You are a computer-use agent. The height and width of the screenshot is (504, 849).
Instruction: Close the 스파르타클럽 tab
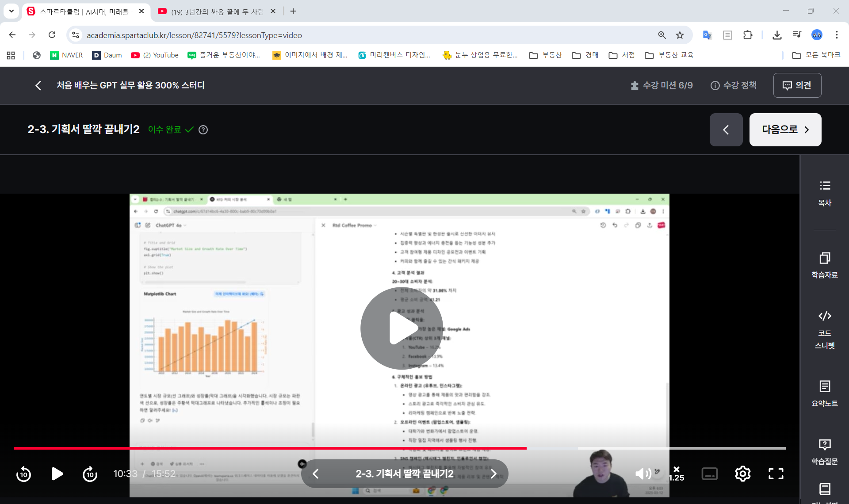[x=141, y=11]
